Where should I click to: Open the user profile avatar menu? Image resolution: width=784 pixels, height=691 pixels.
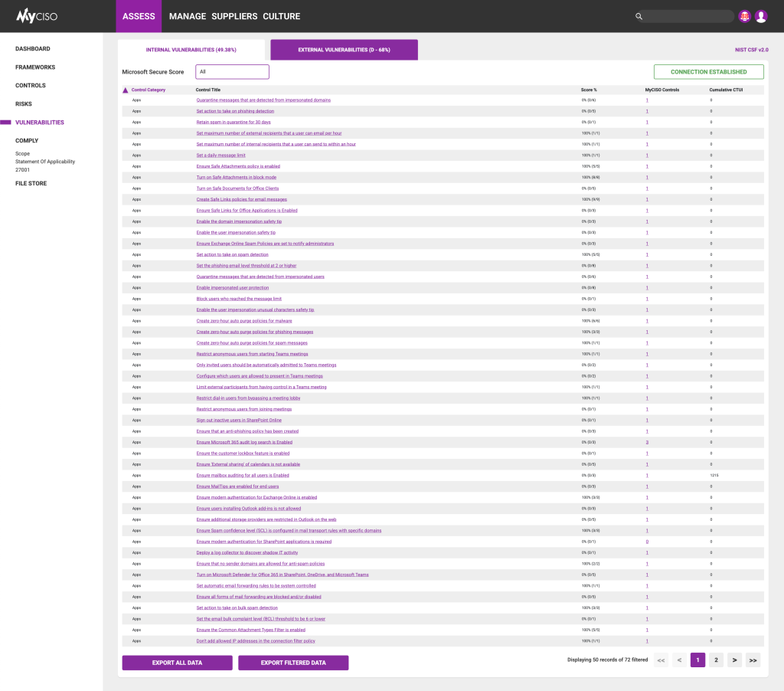(x=760, y=16)
